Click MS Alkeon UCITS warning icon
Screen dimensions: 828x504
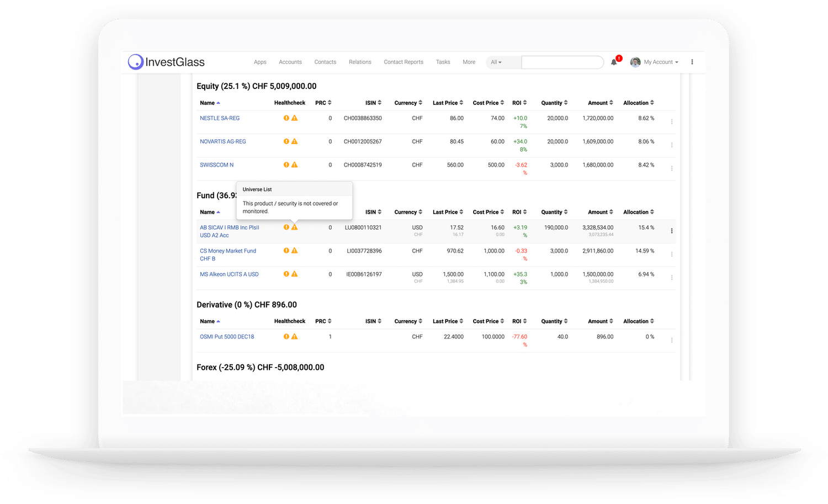pyautogui.click(x=295, y=274)
